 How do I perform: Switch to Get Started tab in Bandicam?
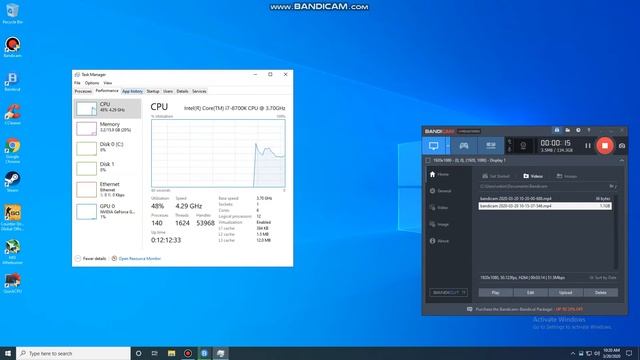pyautogui.click(x=496, y=176)
